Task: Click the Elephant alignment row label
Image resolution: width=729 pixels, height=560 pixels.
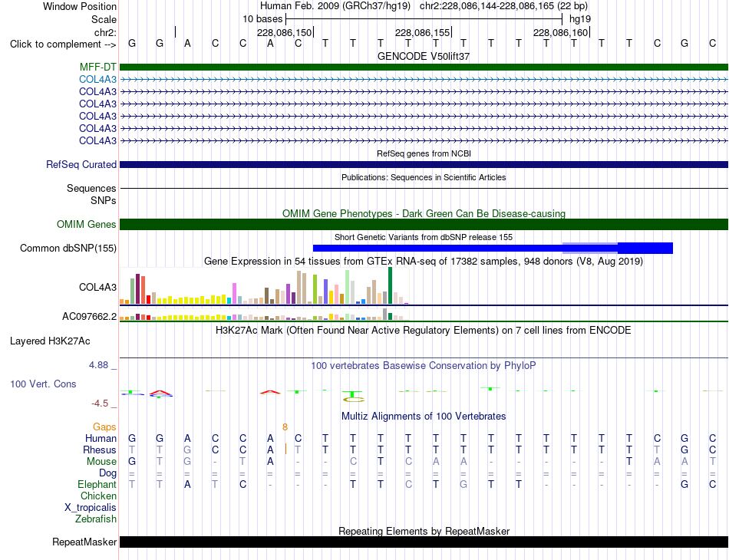Action: tap(97, 484)
